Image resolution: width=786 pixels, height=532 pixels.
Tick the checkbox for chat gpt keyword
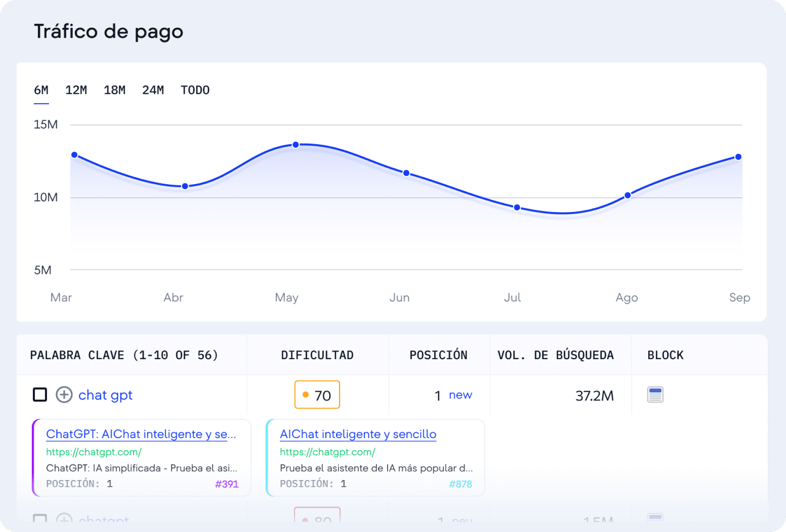pos(40,394)
